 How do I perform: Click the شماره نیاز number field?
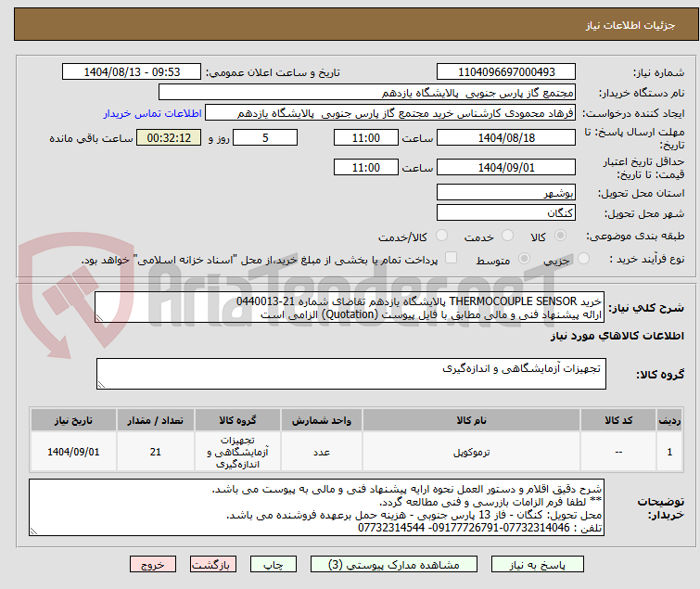[506, 72]
